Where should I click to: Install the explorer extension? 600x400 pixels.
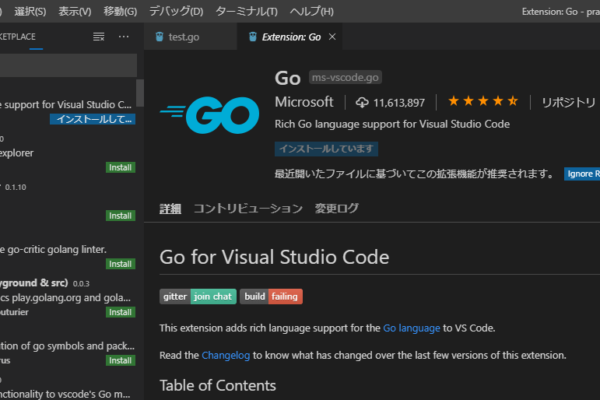pos(121,167)
